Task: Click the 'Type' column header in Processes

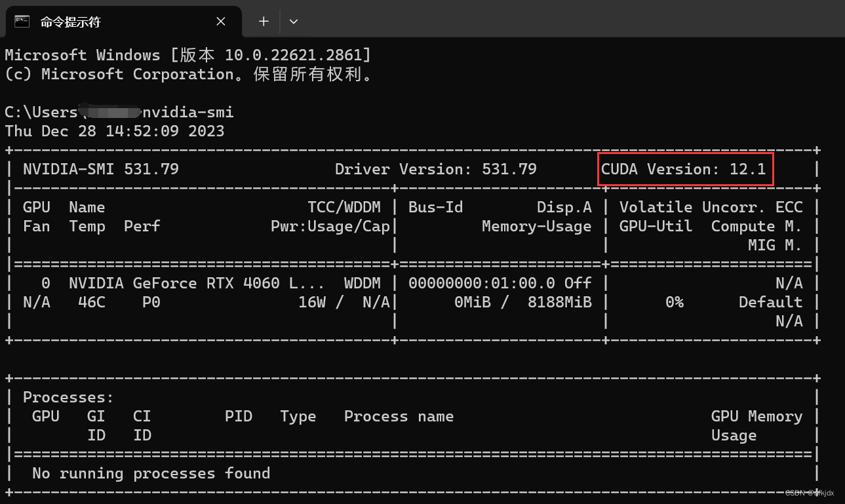Action: click(x=298, y=416)
